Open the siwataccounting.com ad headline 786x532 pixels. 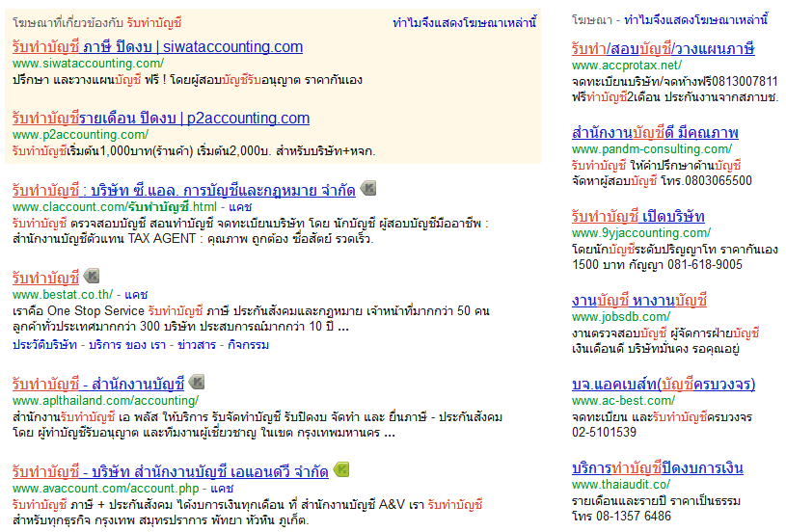(x=157, y=46)
